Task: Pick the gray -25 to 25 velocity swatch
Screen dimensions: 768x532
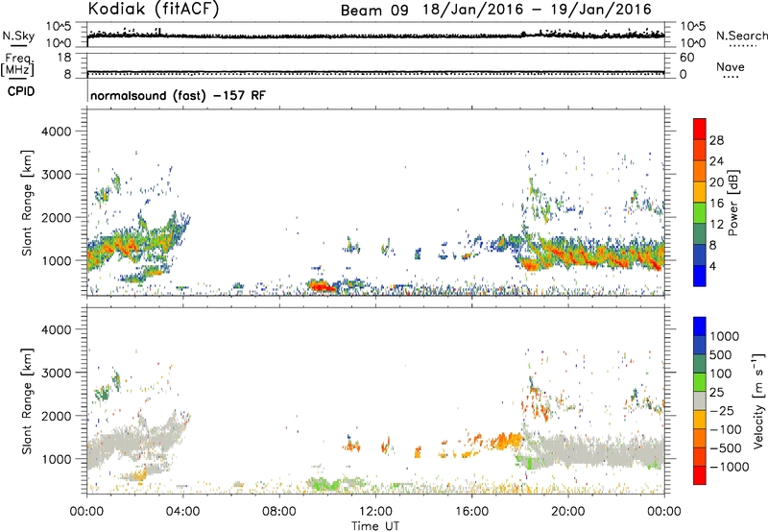Action: pos(700,400)
